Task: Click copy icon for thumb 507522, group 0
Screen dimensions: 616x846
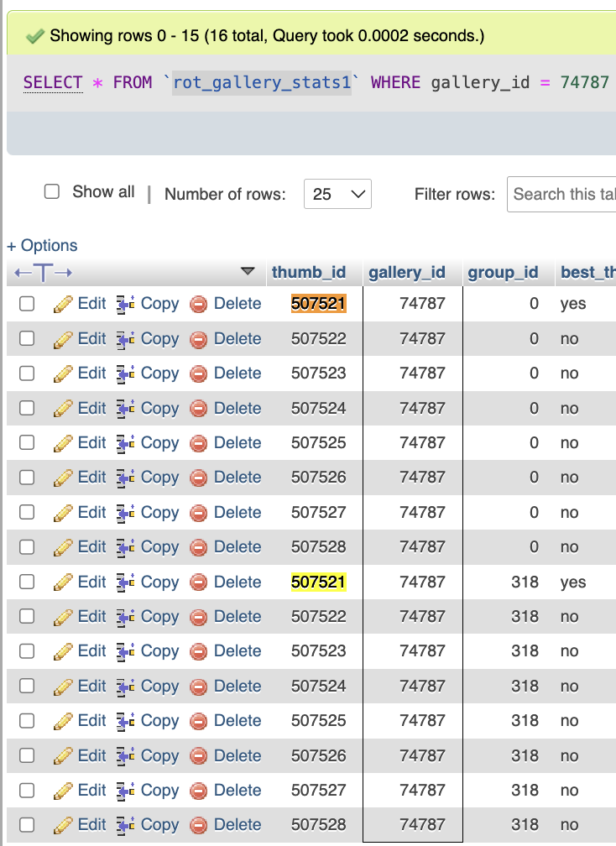Action: tap(126, 339)
